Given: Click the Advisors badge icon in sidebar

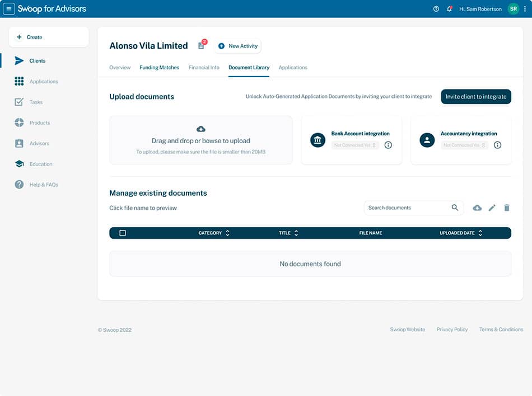Looking at the screenshot, I should tap(20, 143).
